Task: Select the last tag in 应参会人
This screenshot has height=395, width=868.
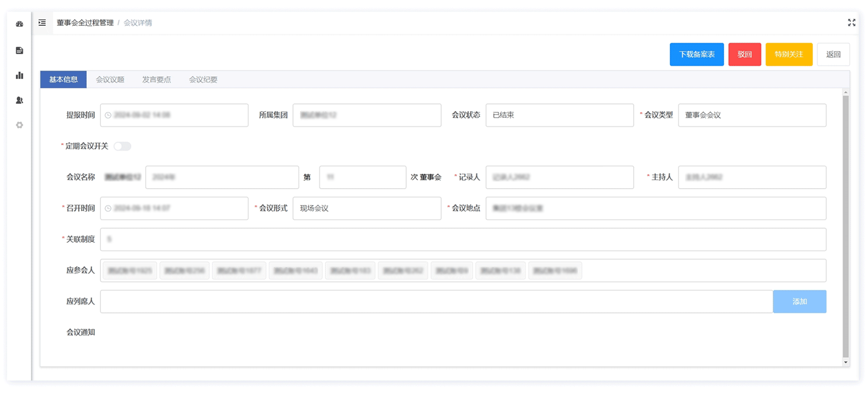Action: coord(555,271)
